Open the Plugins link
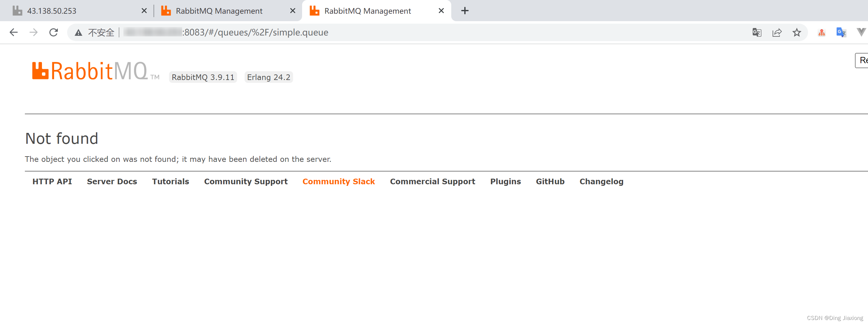This screenshot has width=868, height=324. 505,181
